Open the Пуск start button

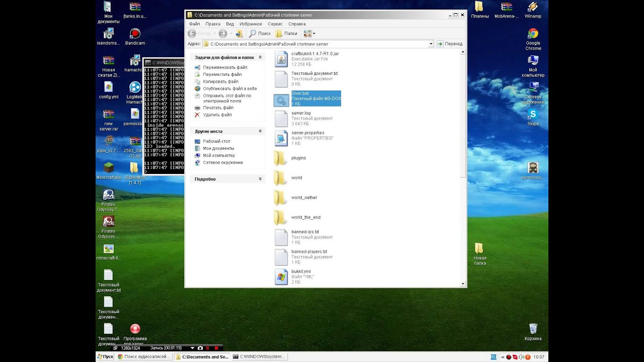coord(105,356)
